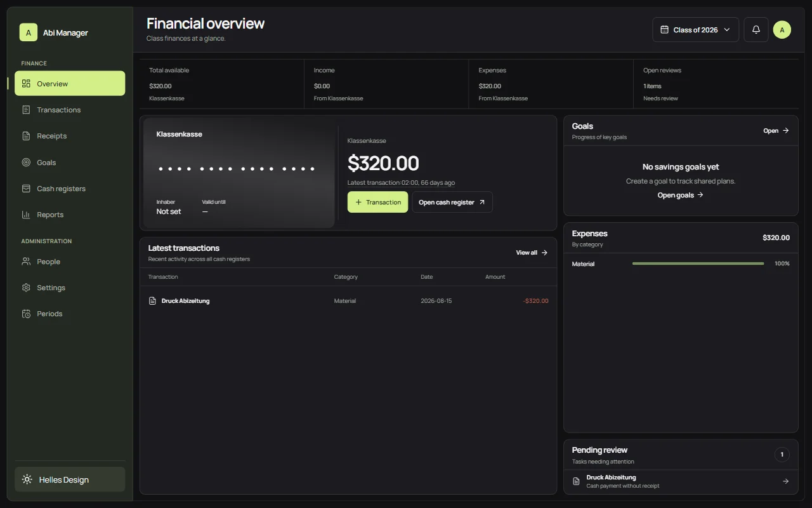Click the pending review count badge
812x508 pixels.
click(782, 455)
